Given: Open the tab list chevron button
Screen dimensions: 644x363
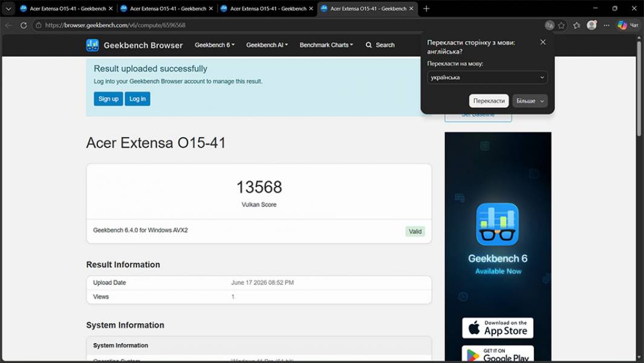Looking at the screenshot, I should tap(8, 8).
